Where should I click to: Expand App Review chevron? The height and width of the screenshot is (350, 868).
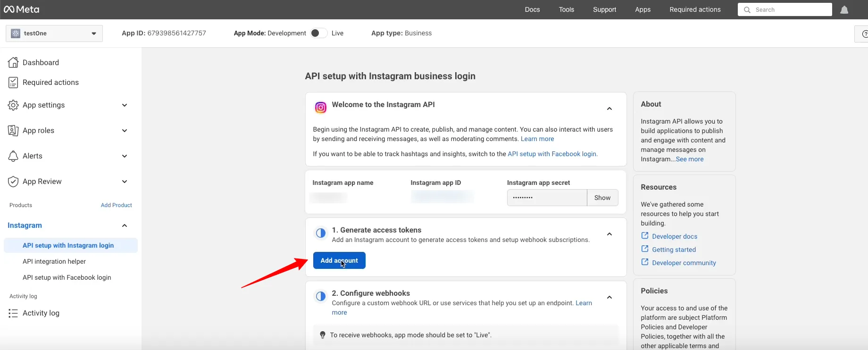coord(125,182)
